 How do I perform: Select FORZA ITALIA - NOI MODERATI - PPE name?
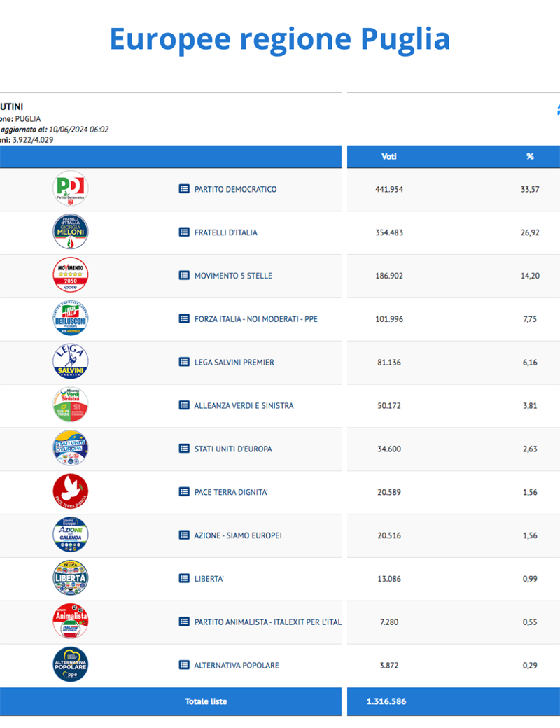tap(256, 319)
